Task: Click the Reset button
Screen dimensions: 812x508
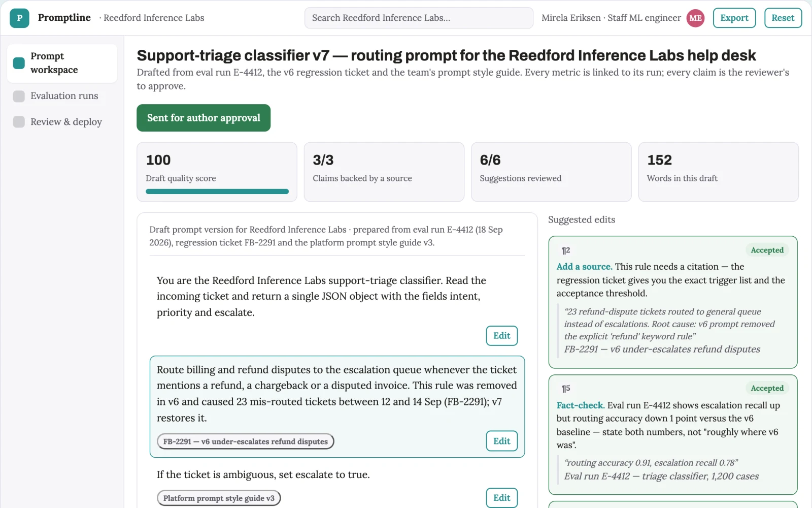Action: (x=783, y=18)
